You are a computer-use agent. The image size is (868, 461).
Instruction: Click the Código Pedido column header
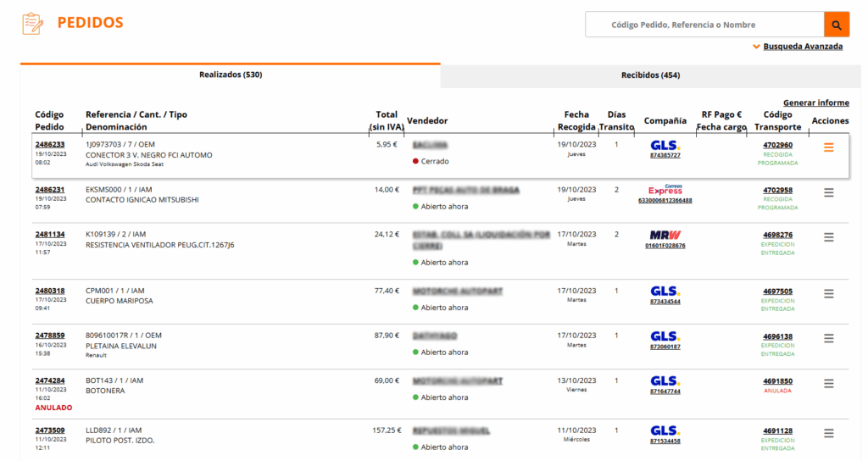tap(49, 120)
